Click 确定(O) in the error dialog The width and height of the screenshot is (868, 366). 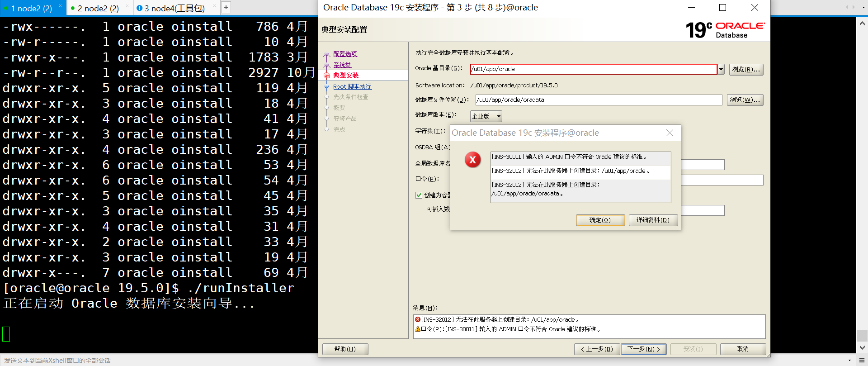click(600, 220)
